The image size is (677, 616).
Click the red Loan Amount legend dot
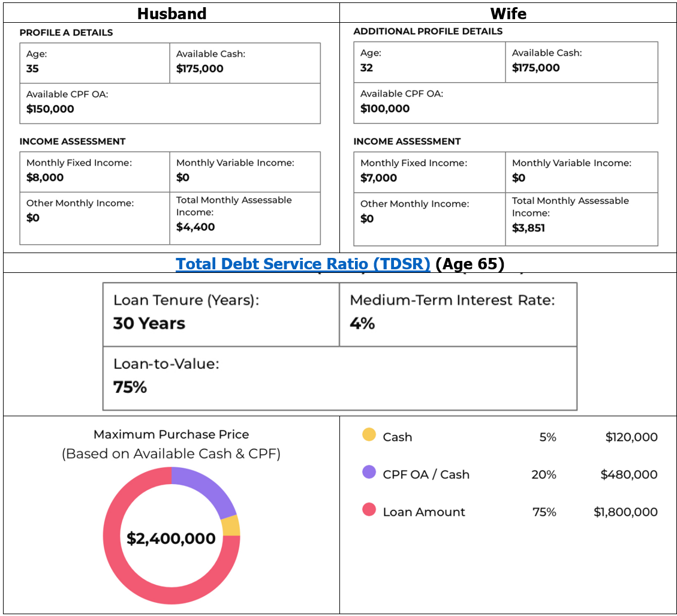(x=369, y=510)
